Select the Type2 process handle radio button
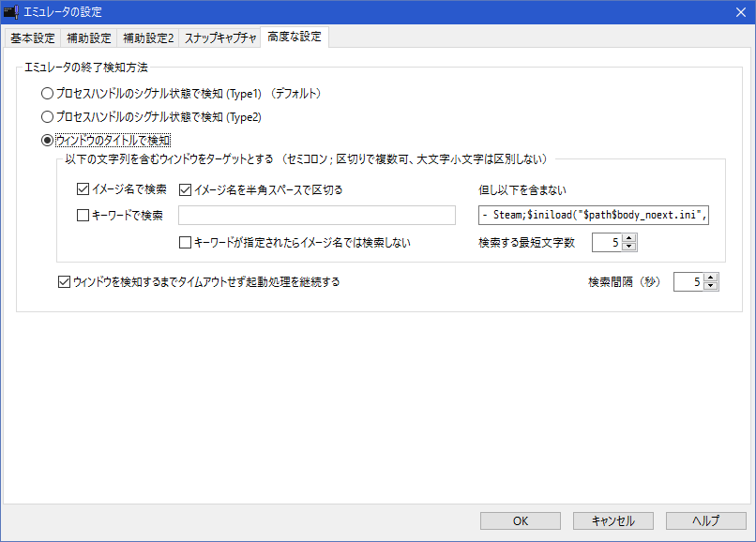The width and height of the screenshot is (756, 542). [47, 116]
